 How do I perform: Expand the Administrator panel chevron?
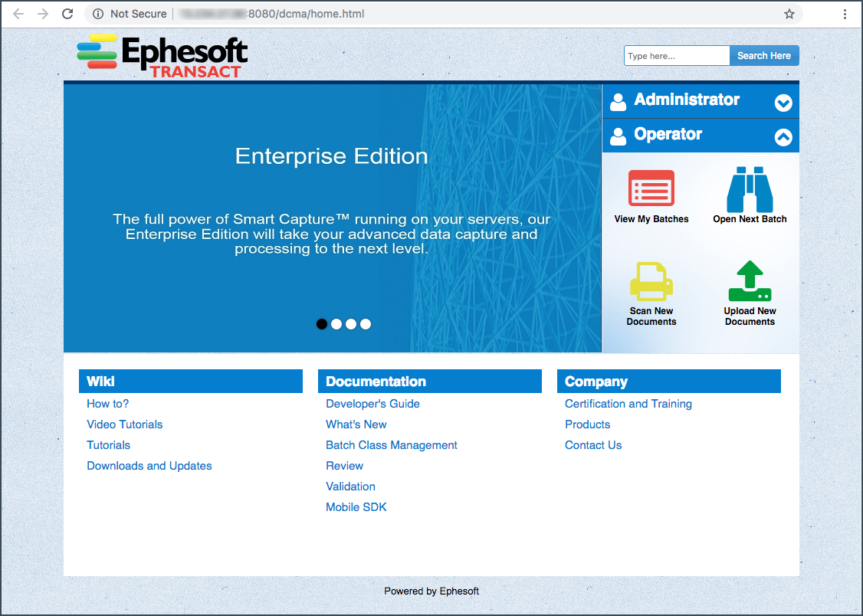click(x=783, y=103)
